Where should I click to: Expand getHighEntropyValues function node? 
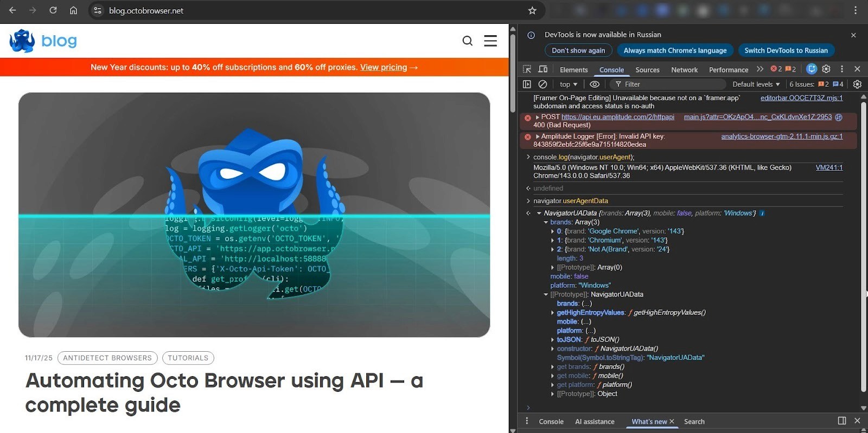click(553, 313)
